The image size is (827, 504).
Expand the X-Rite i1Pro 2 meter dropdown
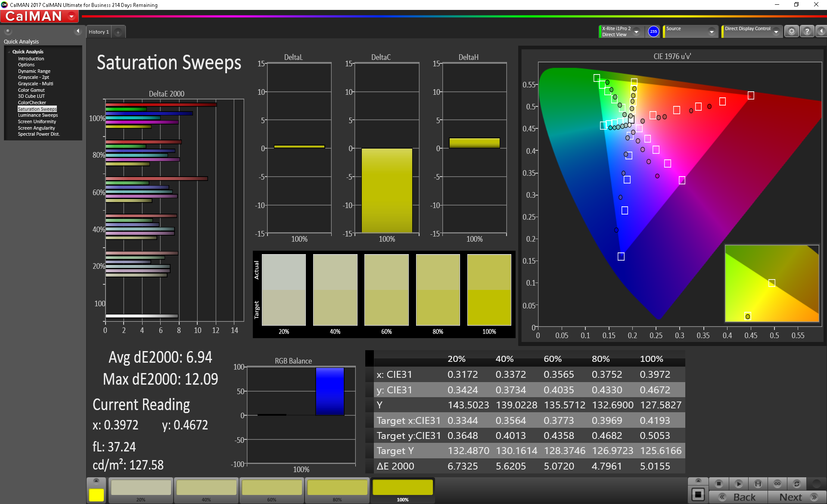click(x=636, y=32)
